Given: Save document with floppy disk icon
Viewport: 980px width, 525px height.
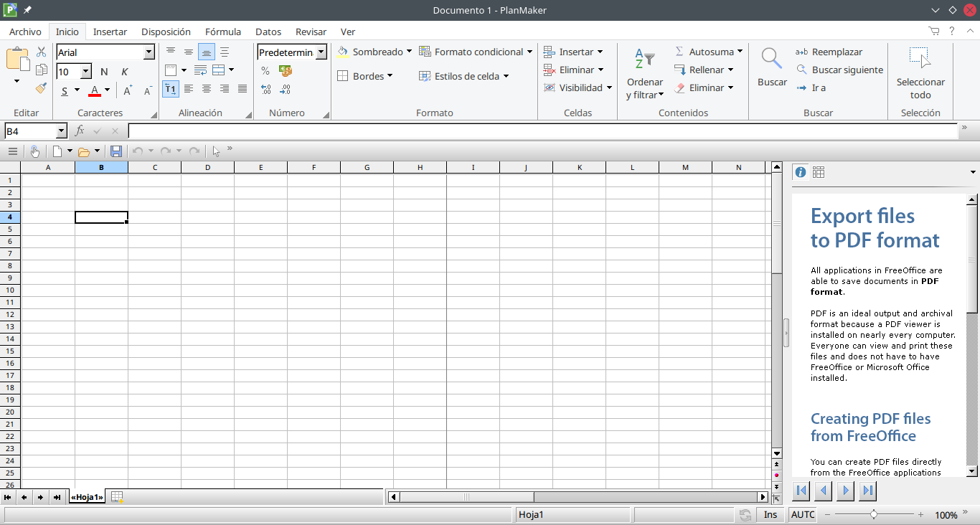Looking at the screenshot, I should (x=116, y=151).
